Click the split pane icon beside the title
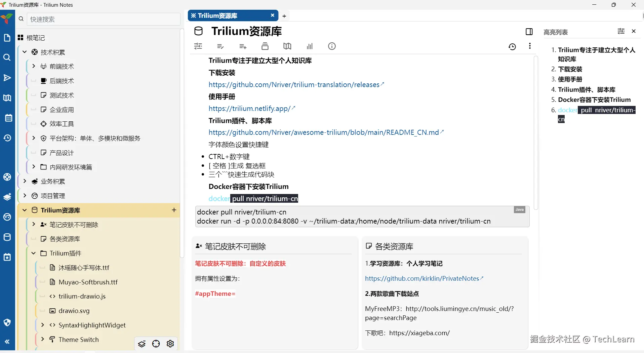The image size is (644, 353). coord(529,32)
